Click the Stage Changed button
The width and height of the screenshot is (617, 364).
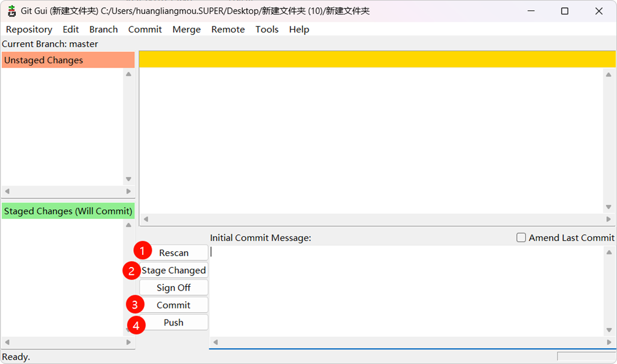pos(174,271)
